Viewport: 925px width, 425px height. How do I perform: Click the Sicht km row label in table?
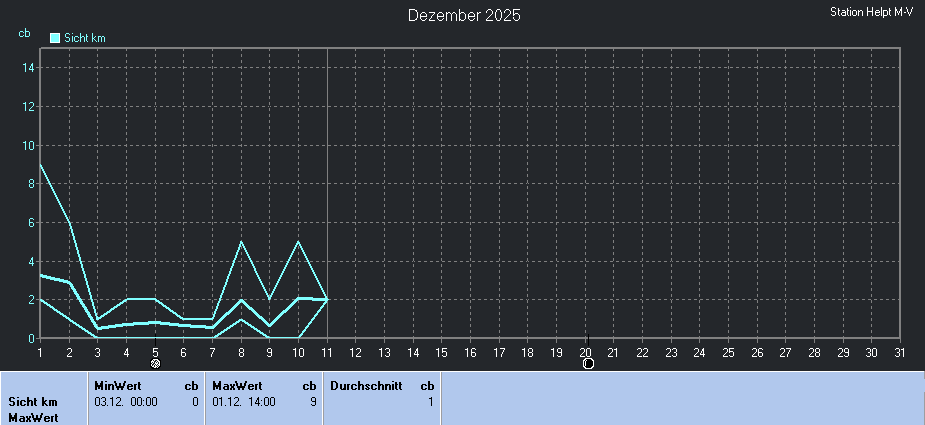pos(33,402)
